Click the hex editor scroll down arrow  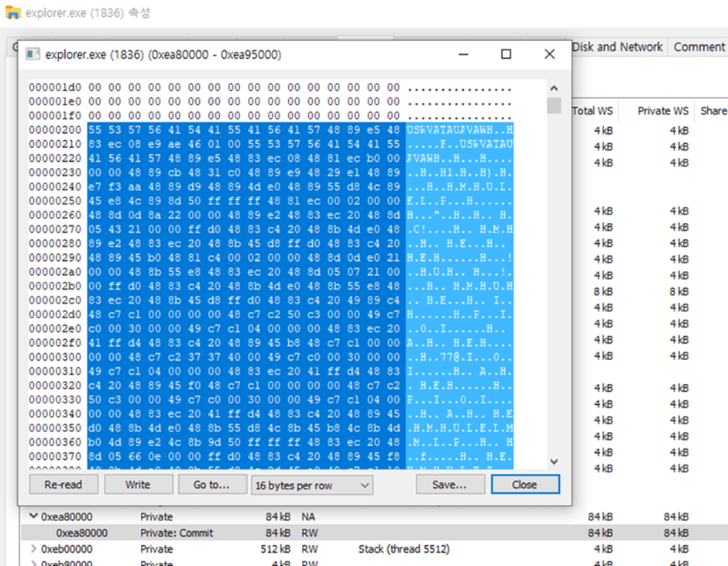point(554,461)
